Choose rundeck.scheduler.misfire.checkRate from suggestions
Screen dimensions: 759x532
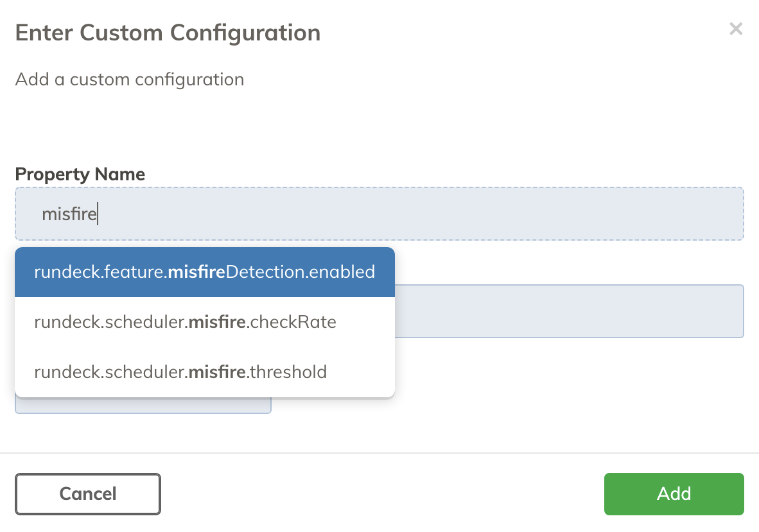[185, 322]
